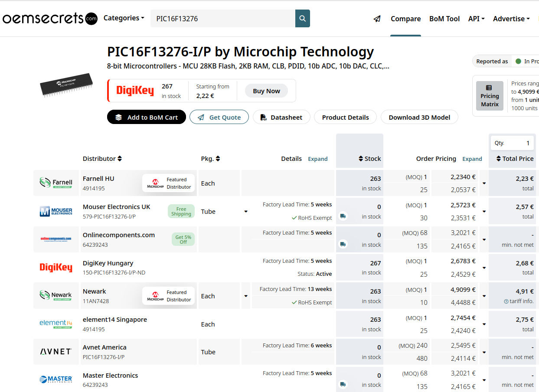Click the Mouser Electronics logo
The height and width of the screenshot is (392, 539).
point(56,212)
